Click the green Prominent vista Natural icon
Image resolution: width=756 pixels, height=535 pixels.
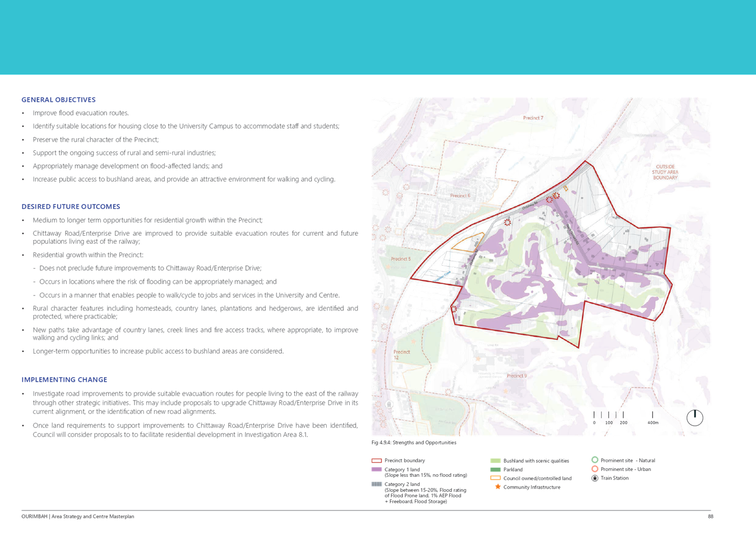point(595,460)
